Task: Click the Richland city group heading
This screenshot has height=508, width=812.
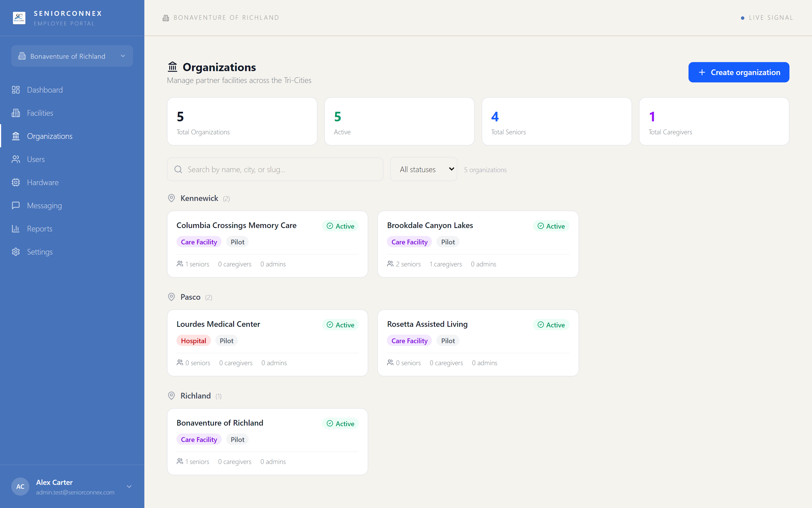Action: pyautogui.click(x=196, y=396)
